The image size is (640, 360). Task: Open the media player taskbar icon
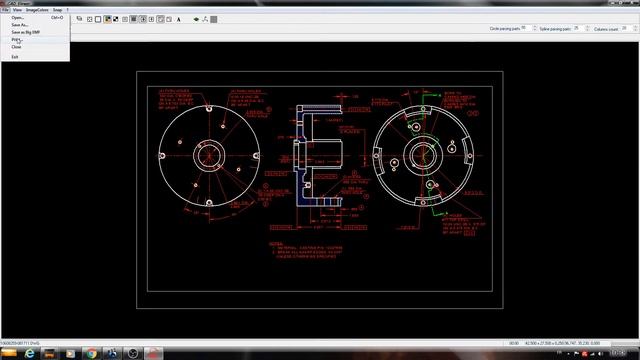click(70, 353)
